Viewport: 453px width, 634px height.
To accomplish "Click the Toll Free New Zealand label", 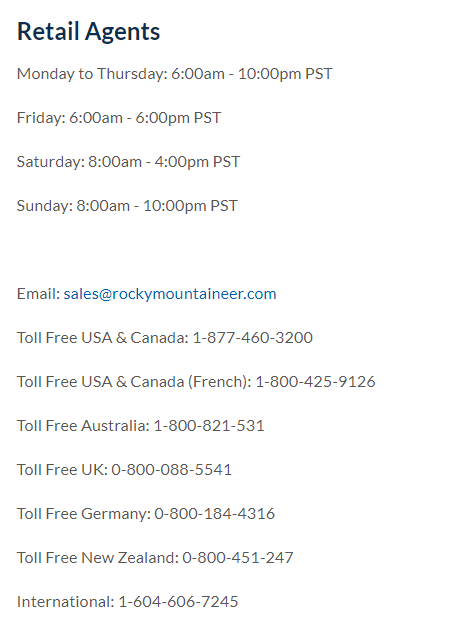I will pos(98,558).
